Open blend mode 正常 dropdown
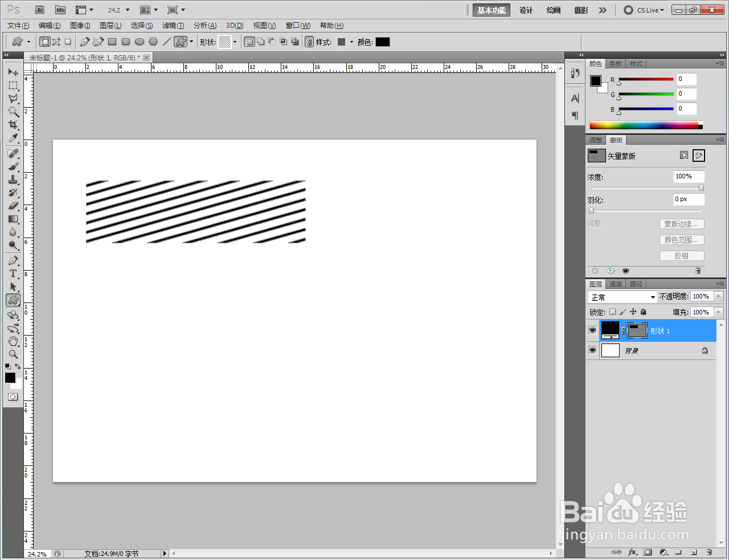This screenshot has height=560, width=729. click(622, 297)
